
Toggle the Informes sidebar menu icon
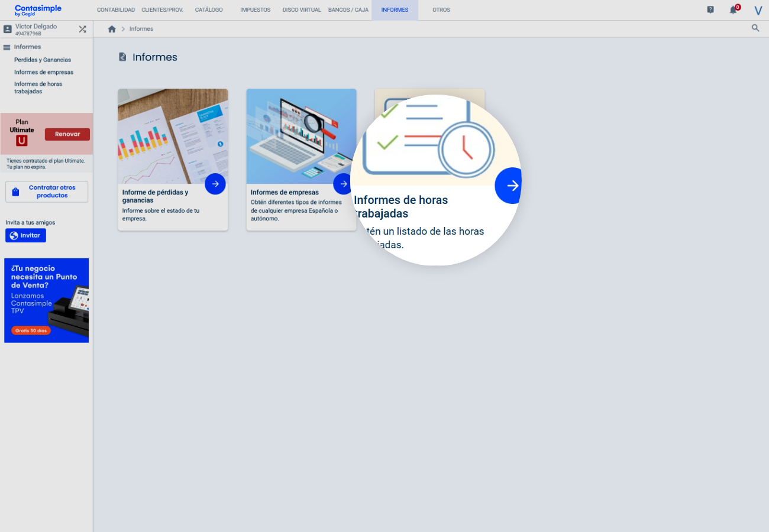pyautogui.click(x=7, y=47)
